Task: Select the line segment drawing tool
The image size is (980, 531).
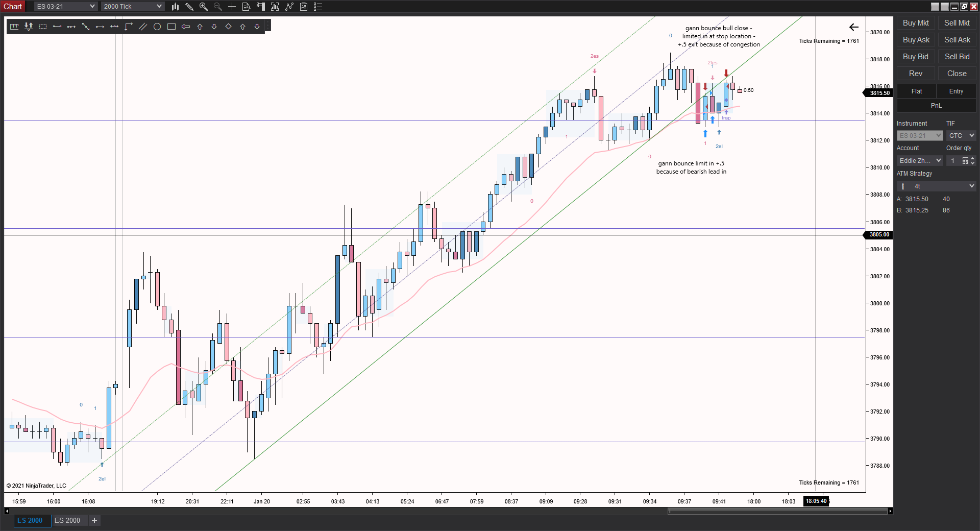Action: pyautogui.click(x=57, y=27)
